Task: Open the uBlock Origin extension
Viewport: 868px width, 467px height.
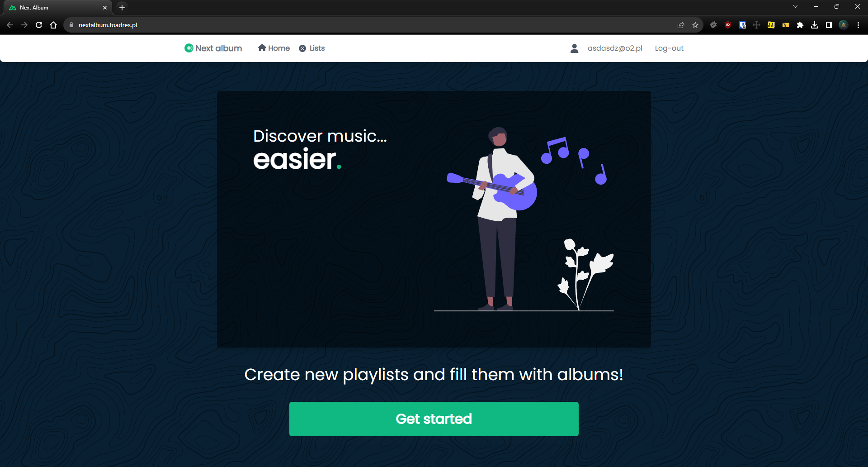Action: click(728, 25)
